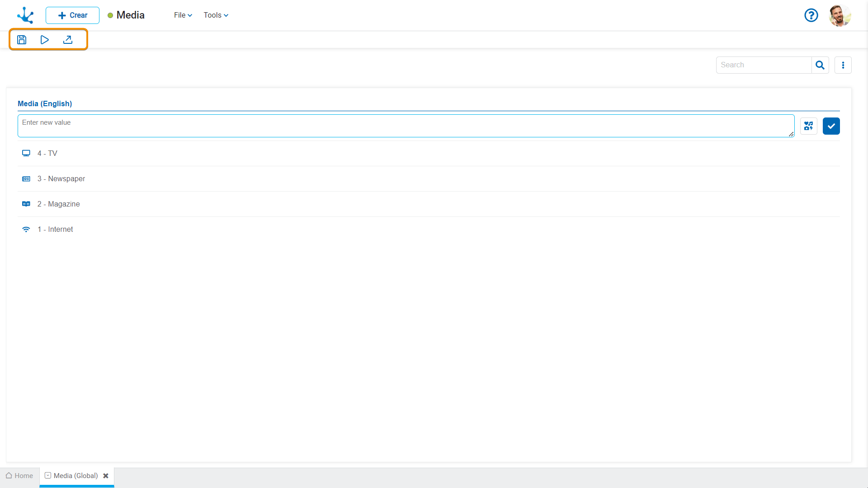The height and width of the screenshot is (488, 868).
Task: Click the export share arrow icon
Action: tap(68, 40)
